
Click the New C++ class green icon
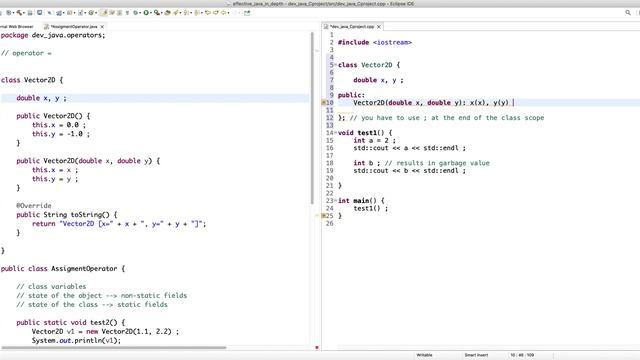tap(91, 13)
